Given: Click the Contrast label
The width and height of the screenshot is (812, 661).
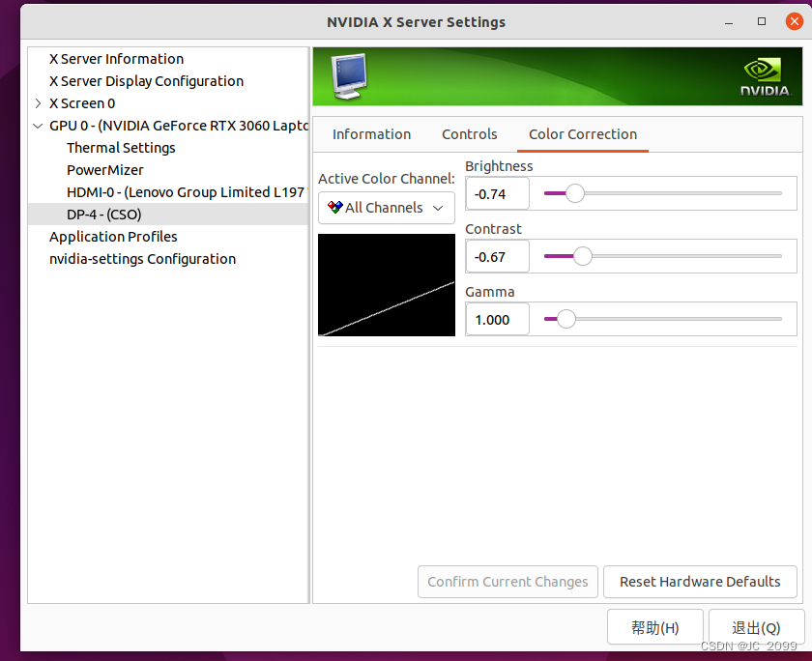Looking at the screenshot, I should tap(494, 229).
